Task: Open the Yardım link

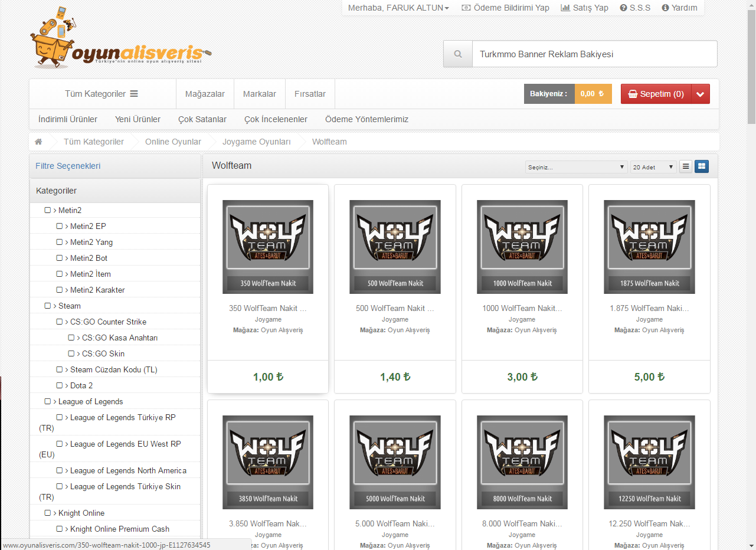Action: click(679, 8)
